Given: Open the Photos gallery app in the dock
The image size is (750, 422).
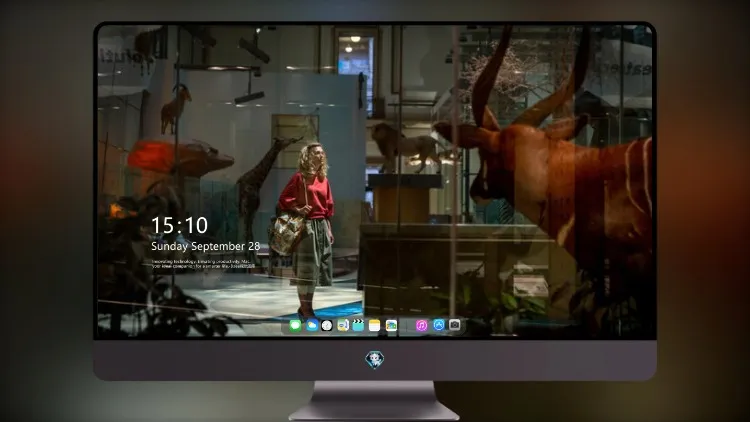Looking at the screenshot, I should coord(391,326).
